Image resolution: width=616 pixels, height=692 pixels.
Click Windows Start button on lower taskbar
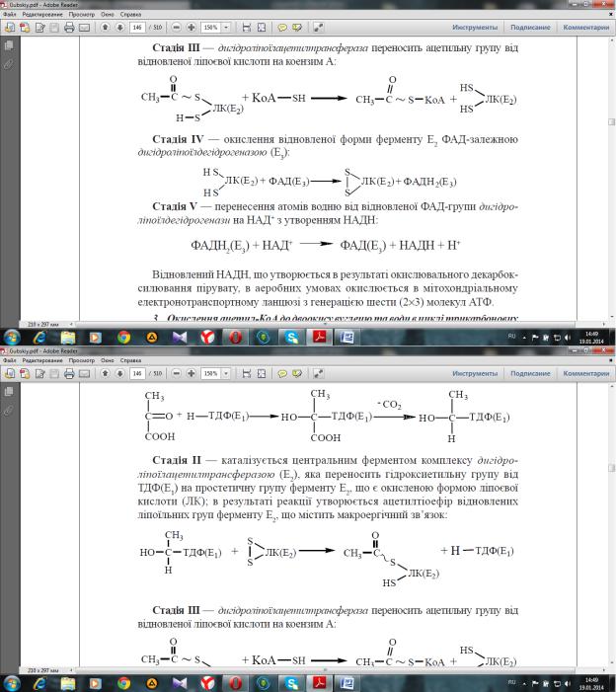[x=12, y=684]
